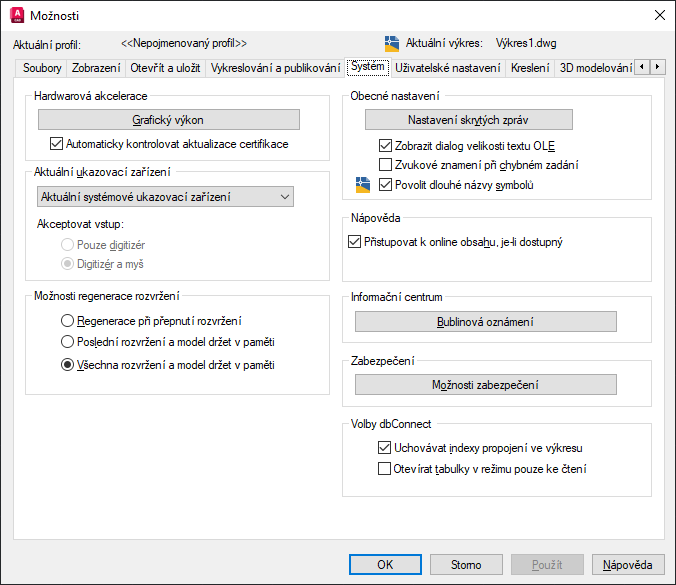
Task: Toggle Automaticky kontrolovat aktualizace certifikace checkbox
Action: click(x=56, y=144)
